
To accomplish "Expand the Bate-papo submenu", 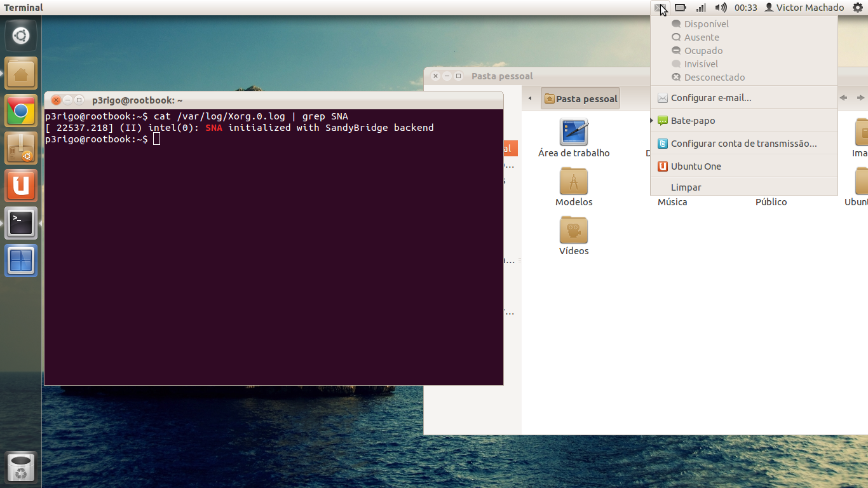I will point(693,121).
